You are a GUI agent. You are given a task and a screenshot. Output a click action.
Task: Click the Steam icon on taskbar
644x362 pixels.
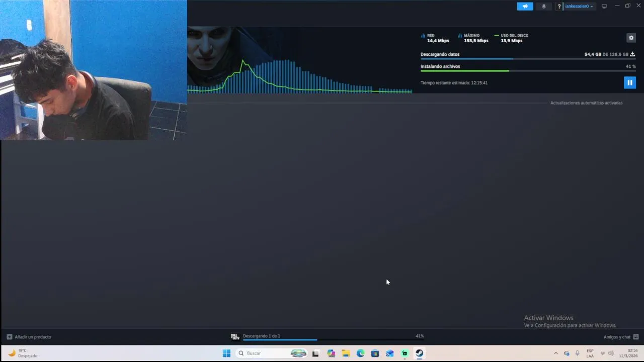tap(419, 353)
